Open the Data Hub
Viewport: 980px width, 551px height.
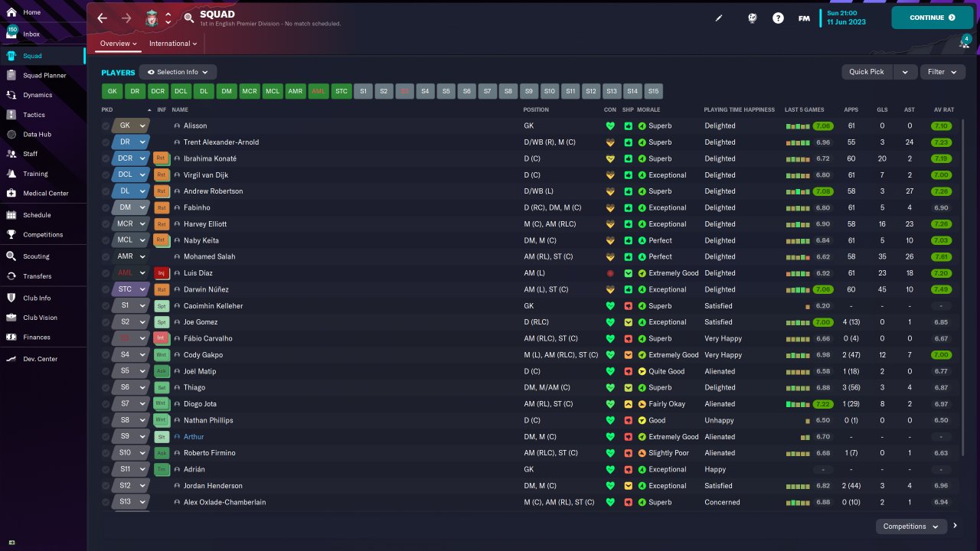point(43,135)
